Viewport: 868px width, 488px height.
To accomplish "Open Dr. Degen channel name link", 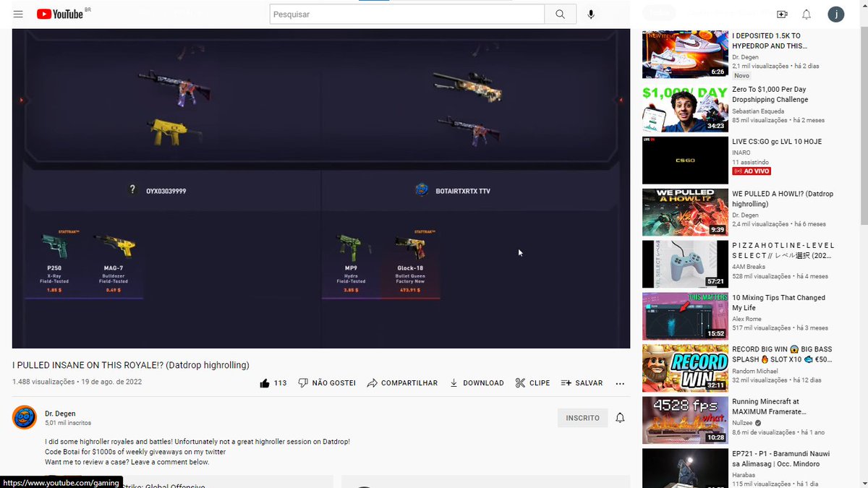I will click(x=60, y=414).
